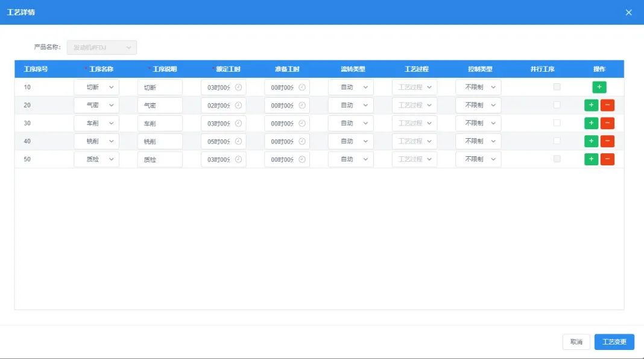Open 工艺过程 dropdown in row 50

coord(414,159)
